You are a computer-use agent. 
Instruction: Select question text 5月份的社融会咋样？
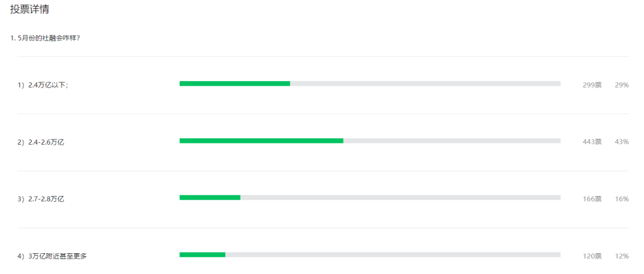pos(49,38)
